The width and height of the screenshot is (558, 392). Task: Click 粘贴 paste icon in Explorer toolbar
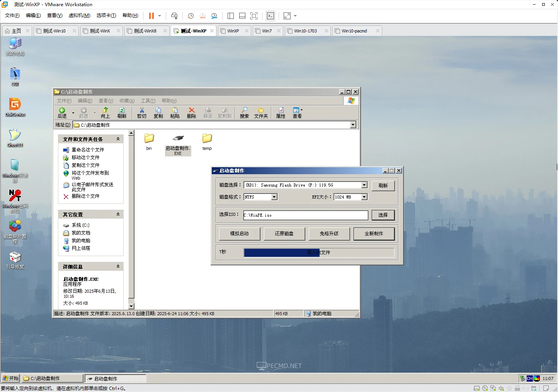(175, 113)
